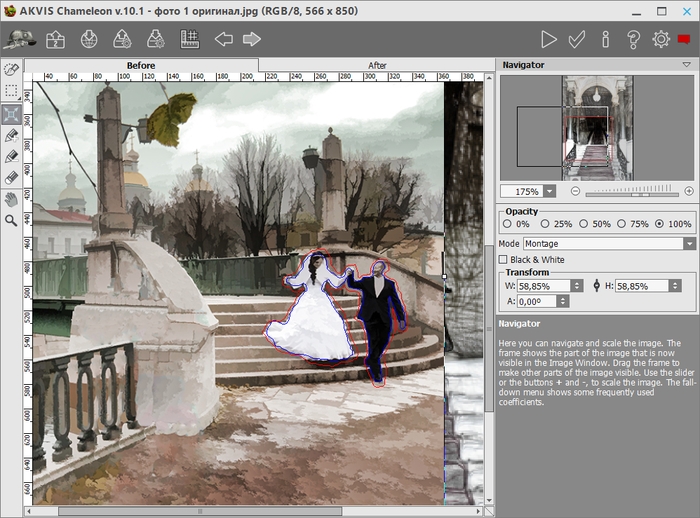Select the Transform tool
Image resolution: width=700 pixels, height=518 pixels.
tap(11, 114)
